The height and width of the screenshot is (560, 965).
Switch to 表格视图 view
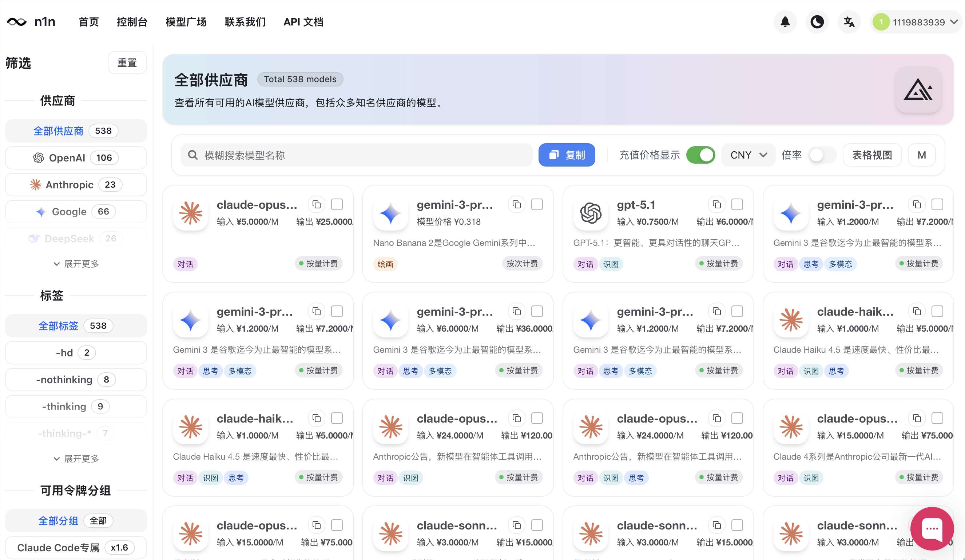872,155
